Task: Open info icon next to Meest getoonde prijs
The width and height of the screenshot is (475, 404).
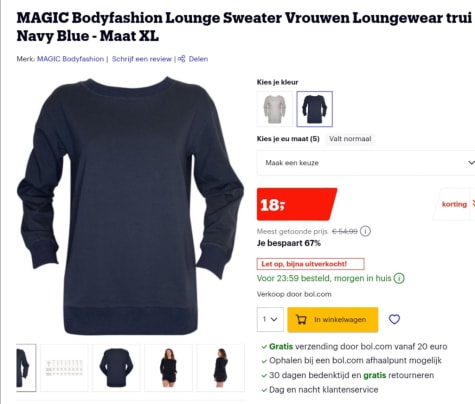Action: click(366, 231)
